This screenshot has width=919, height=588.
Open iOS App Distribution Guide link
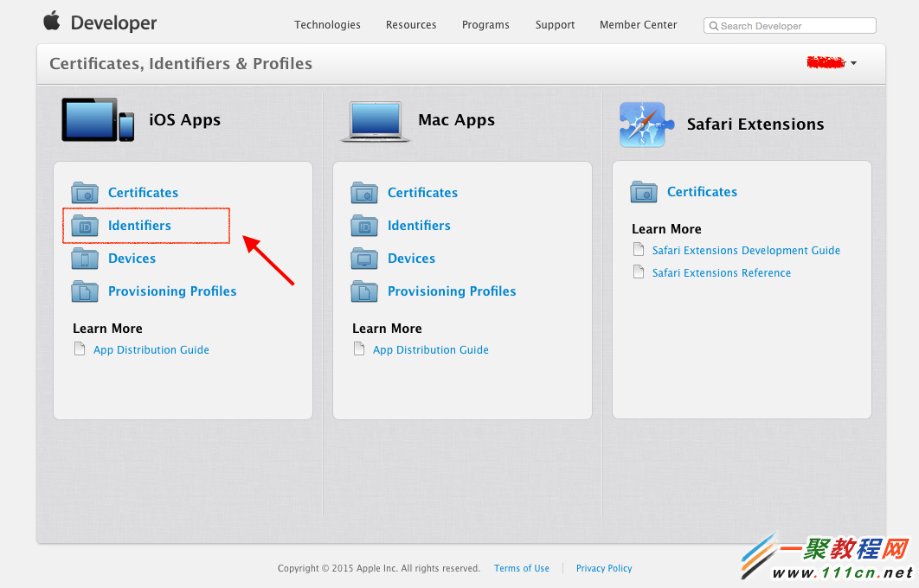[x=151, y=349]
